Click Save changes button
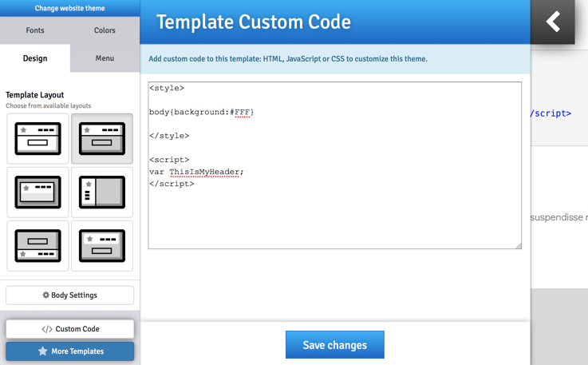The width and height of the screenshot is (588, 365). (335, 345)
